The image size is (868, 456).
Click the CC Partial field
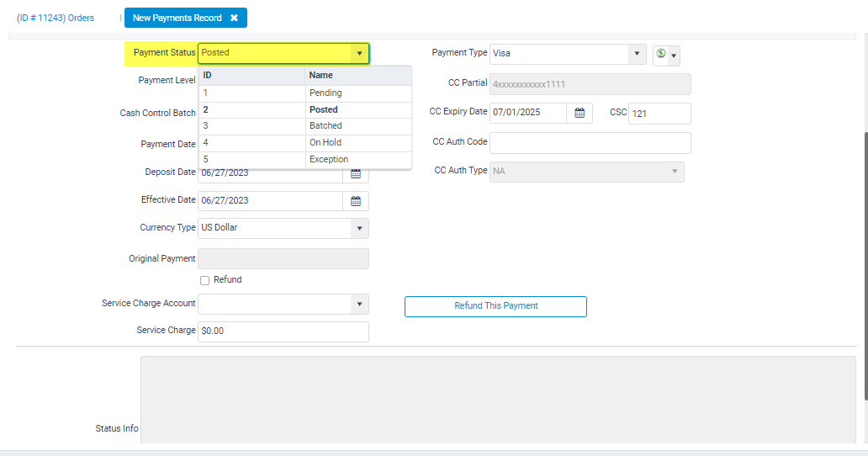[590, 84]
